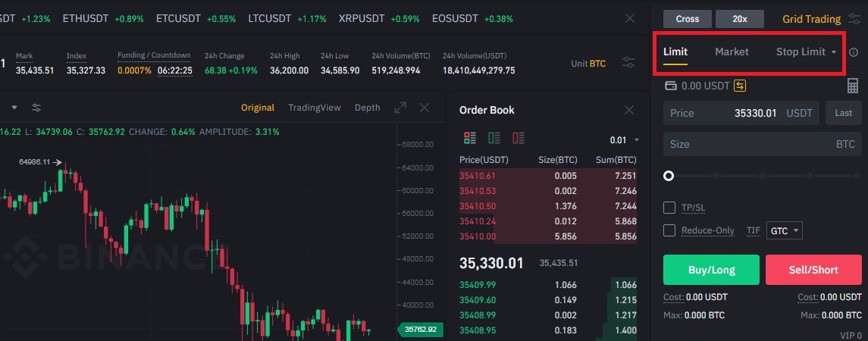Select the Market order tab
Image resolution: width=868 pixels, height=341 pixels.
pyautogui.click(x=732, y=52)
